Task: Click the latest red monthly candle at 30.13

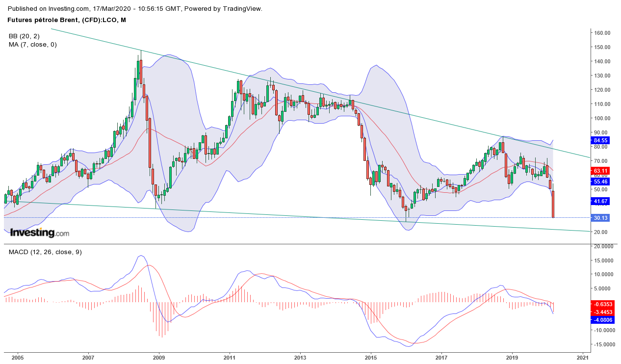Action: tap(553, 204)
